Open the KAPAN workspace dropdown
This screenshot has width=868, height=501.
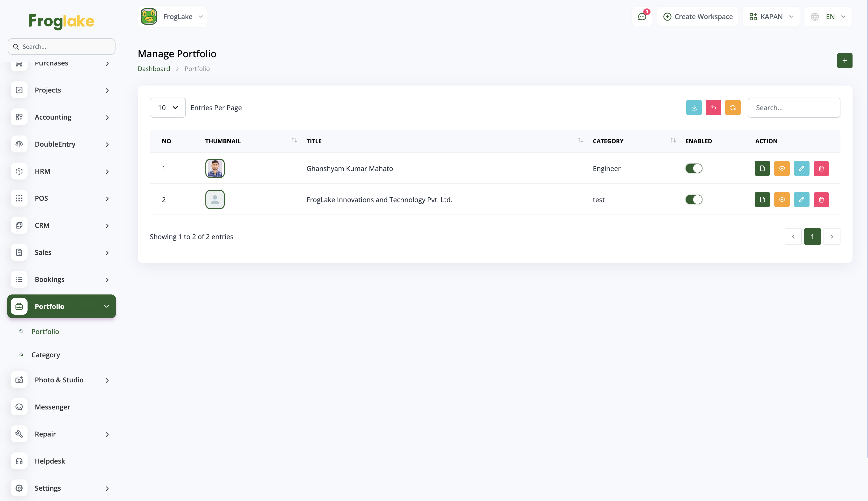click(x=771, y=16)
